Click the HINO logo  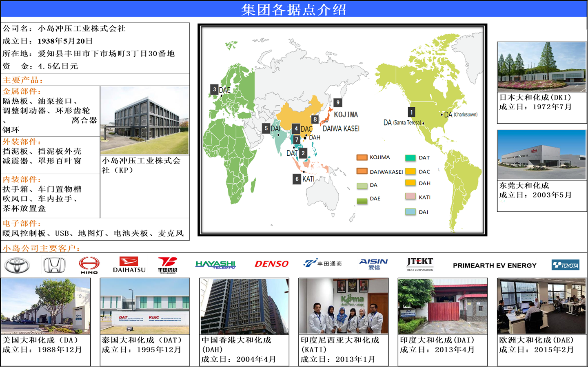point(89,265)
